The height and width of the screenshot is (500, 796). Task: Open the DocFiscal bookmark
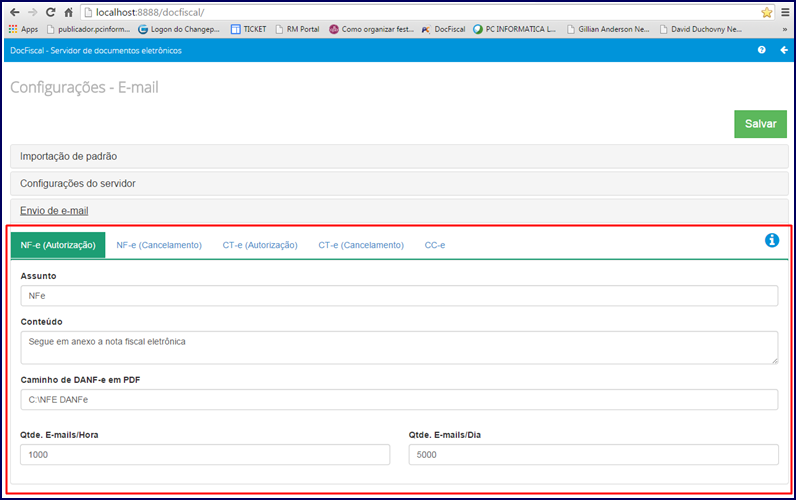(443, 29)
